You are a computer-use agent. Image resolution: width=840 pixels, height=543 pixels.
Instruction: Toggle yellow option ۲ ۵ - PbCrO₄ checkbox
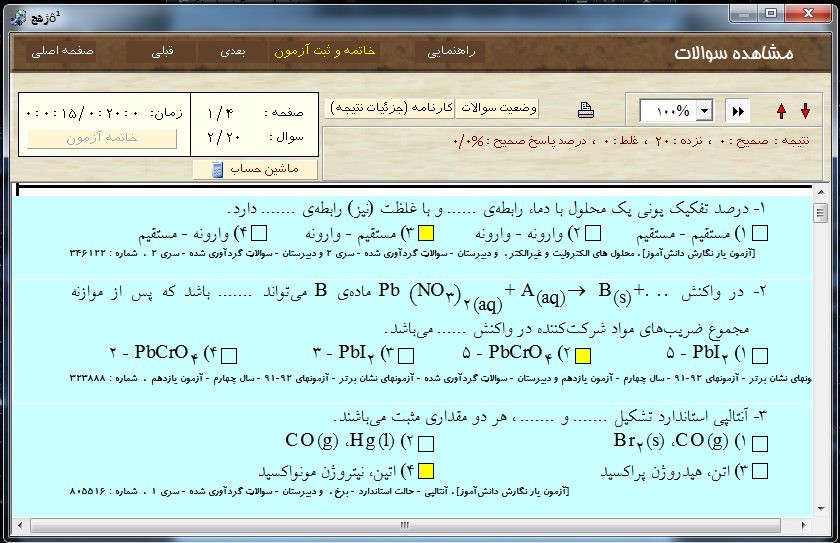pyautogui.click(x=583, y=356)
